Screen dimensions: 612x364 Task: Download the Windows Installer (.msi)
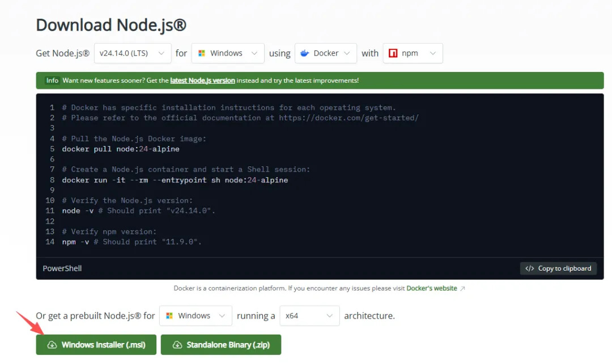point(96,345)
